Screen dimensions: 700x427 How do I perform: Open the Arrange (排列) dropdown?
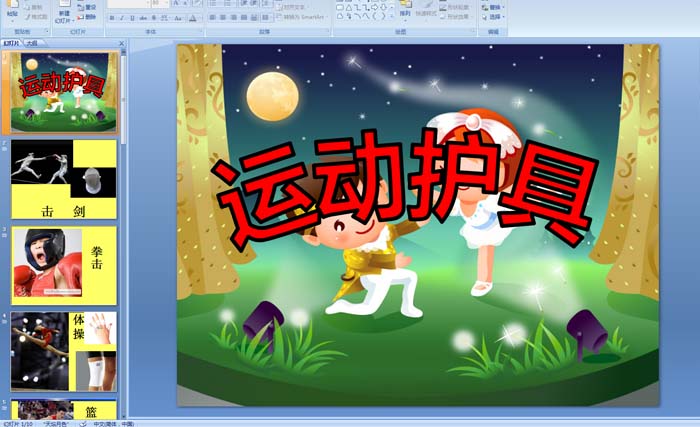(405, 9)
